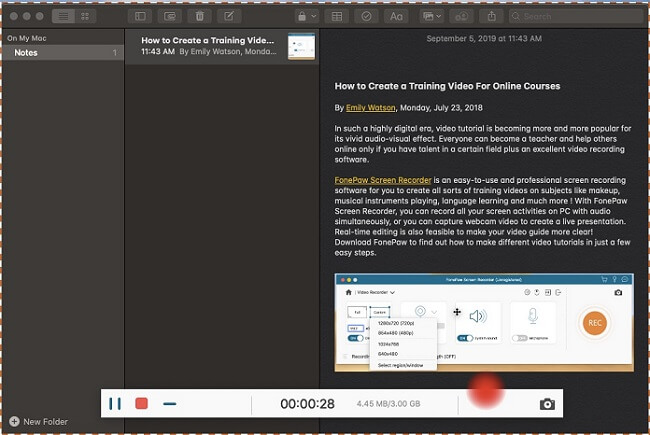
Task: Click the note preview thumbnail in list
Action: 301,46
